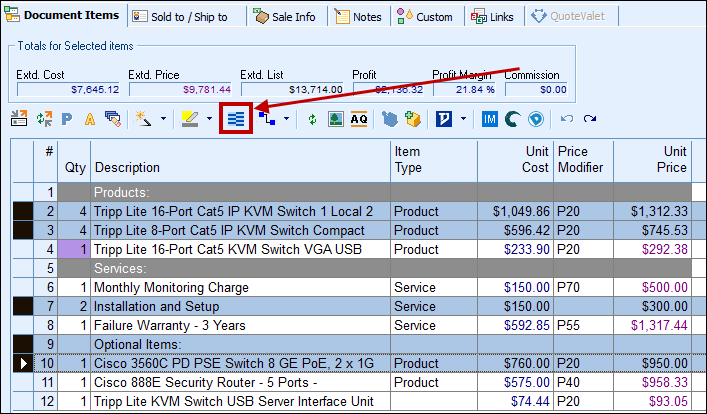The width and height of the screenshot is (707, 414).
Task: Click 'Monthly Monitoring Charge' description
Action: [171, 287]
